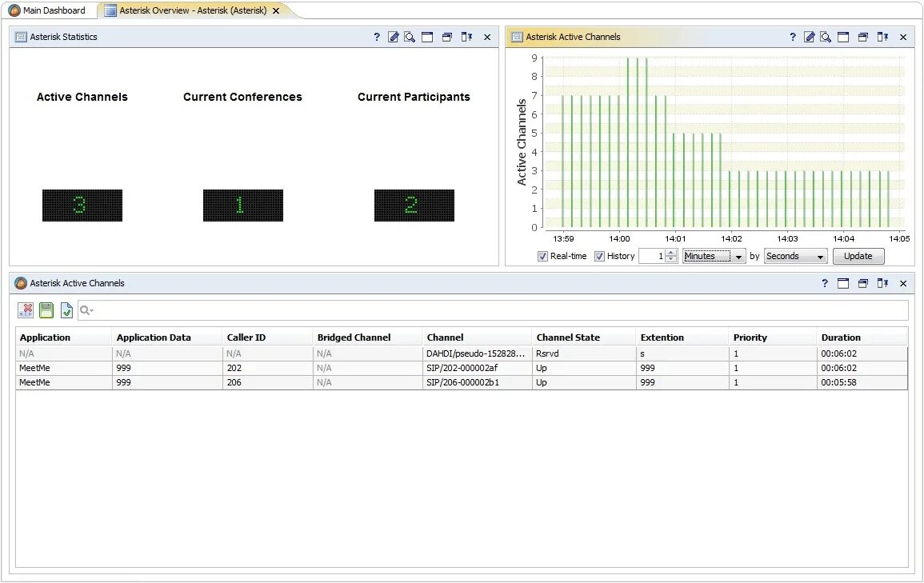Click Caller ID 202 cell

(267, 368)
